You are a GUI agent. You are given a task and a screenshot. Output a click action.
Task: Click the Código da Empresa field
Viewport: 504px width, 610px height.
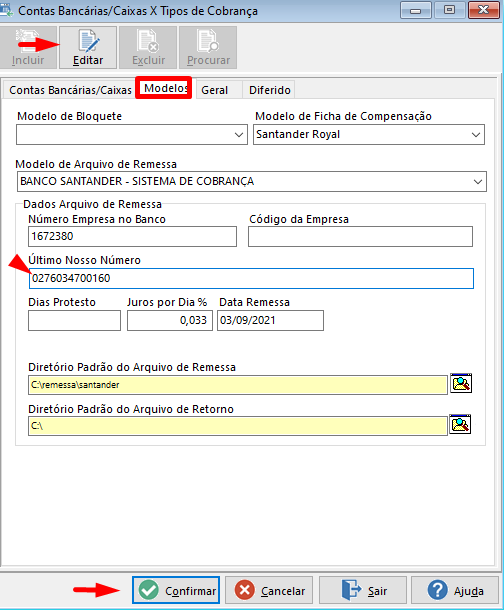[360, 237]
